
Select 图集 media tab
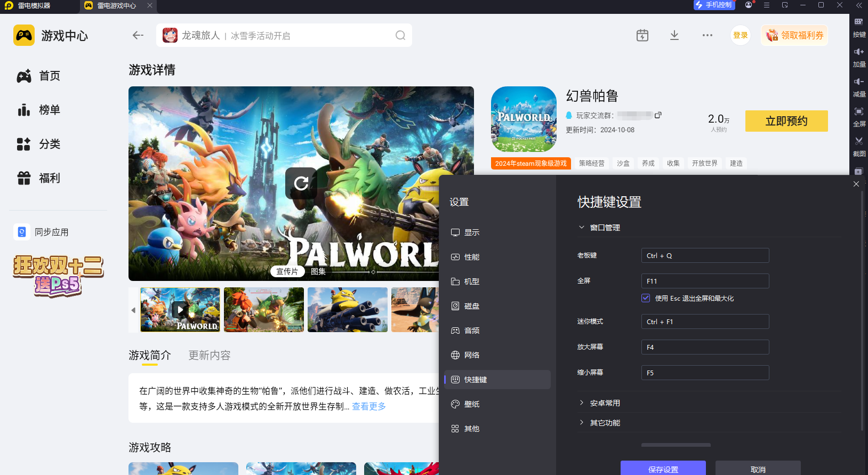pyautogui.click(x=318, y=271)
